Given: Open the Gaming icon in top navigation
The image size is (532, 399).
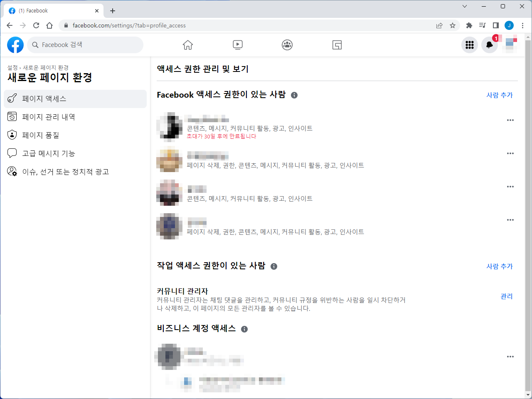Looking at the screenshot, I should coord(337,45).
